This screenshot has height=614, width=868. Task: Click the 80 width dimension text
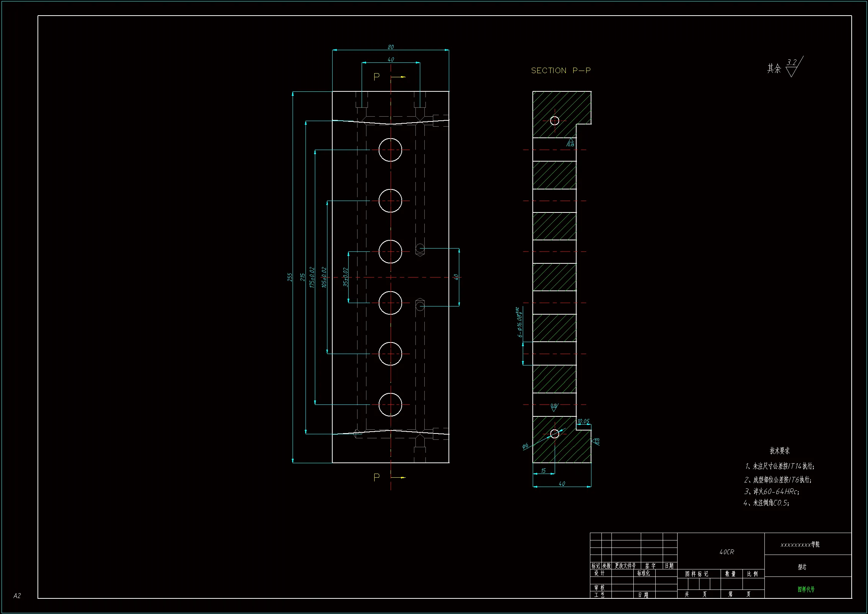pyautogui.click(x=391, y=47)
